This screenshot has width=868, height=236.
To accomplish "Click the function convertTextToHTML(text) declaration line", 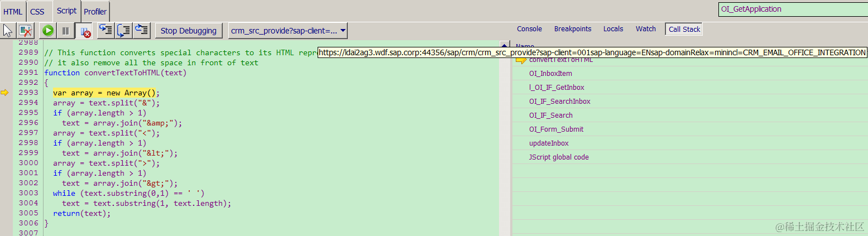I will pyautogui.click(x=115, y=73).
